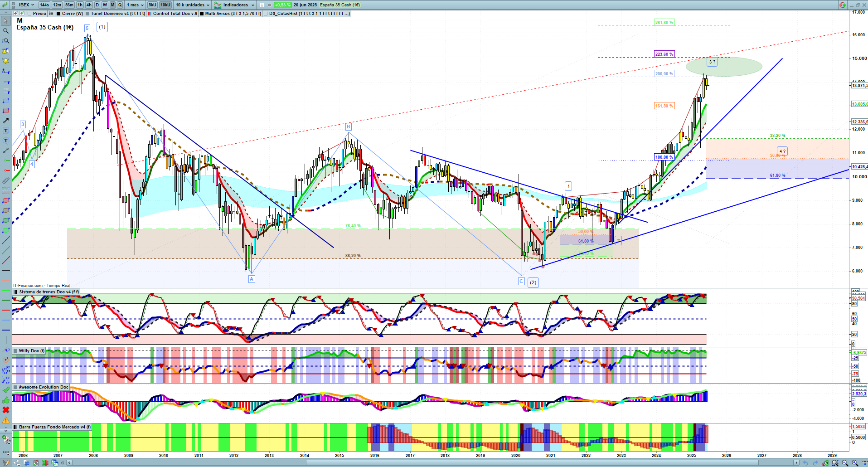Screen dimensions: 868x467
Task: Select the zoom-area rectangle tool
Action: point(6,41)
